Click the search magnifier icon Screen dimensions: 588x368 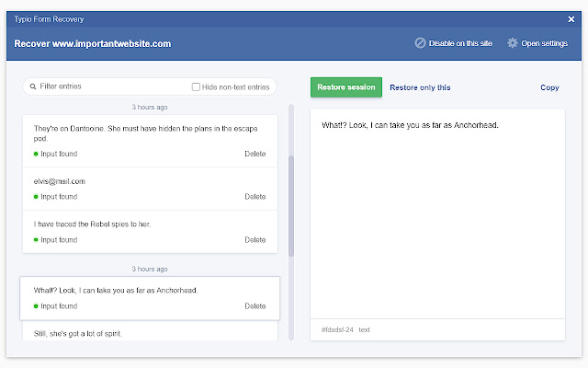33,86
